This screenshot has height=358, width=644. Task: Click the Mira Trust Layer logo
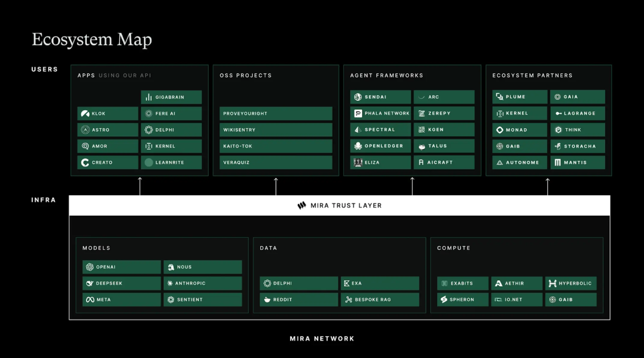302,205
